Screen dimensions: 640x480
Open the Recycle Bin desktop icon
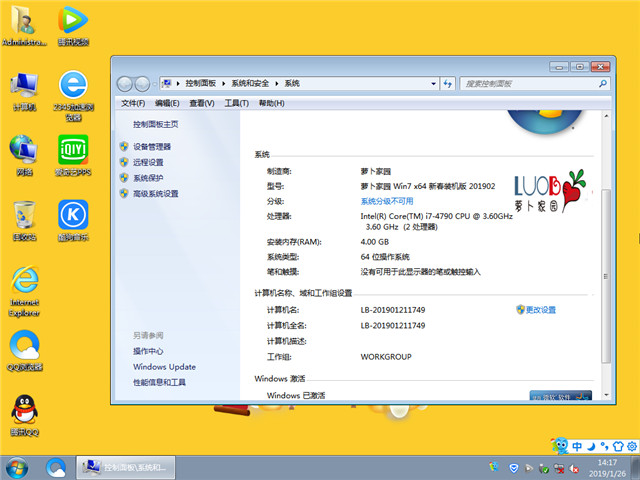click(24, 220)
